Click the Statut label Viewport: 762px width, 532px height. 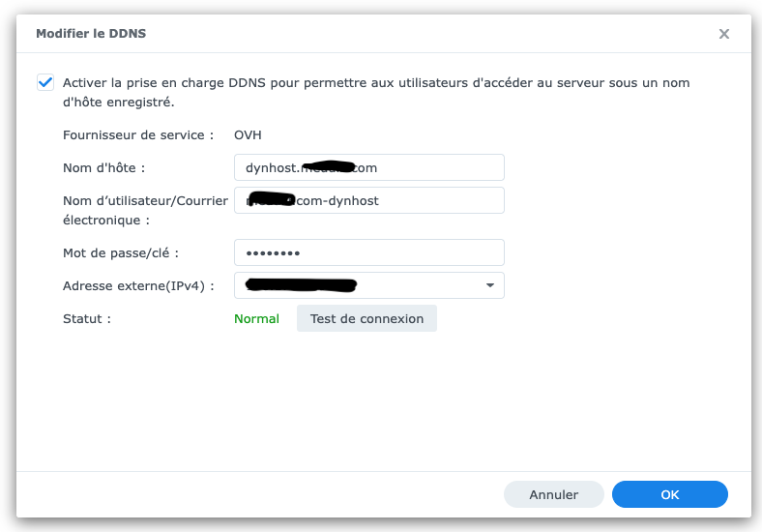[x=87, y=318]
